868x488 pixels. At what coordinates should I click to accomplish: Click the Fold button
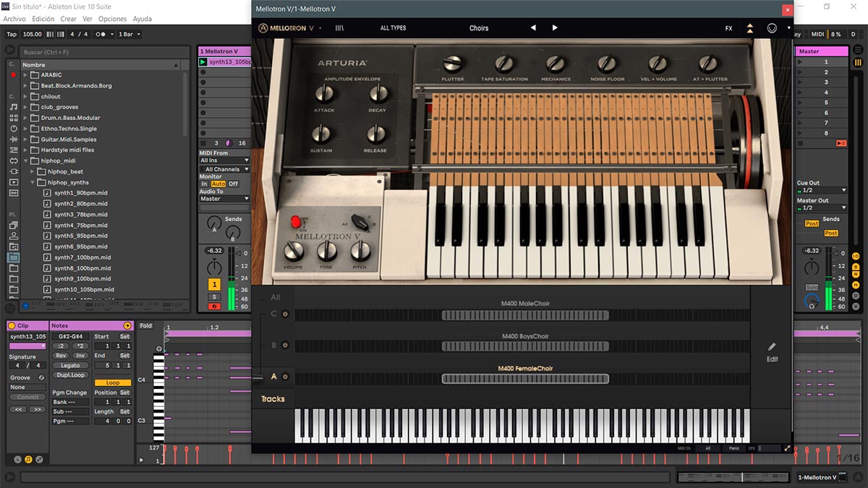(x=146, y=326)
